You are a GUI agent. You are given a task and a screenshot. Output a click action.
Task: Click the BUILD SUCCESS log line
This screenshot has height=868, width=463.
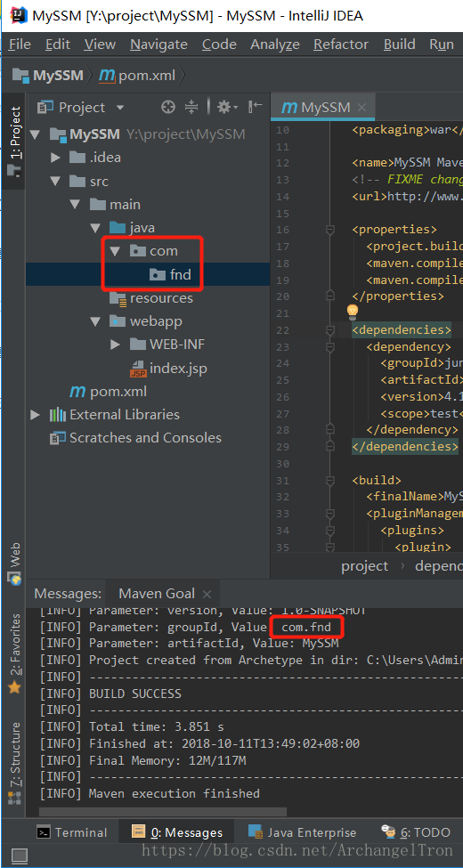[135, 694]
